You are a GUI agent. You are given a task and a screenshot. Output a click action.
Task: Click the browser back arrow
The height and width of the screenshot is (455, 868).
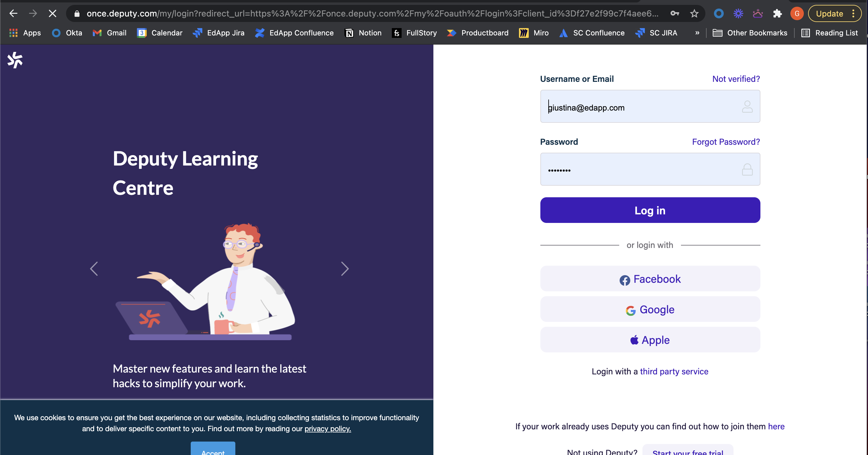[x=13, y=13]
